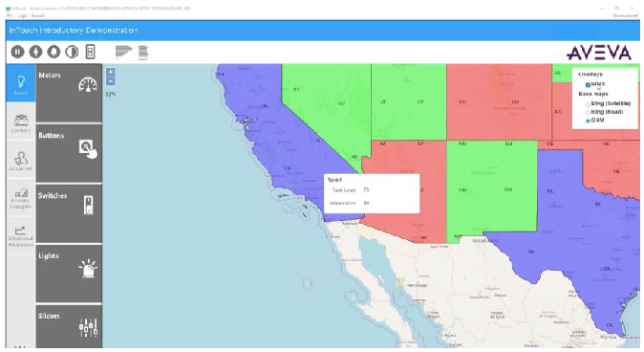Open the Advanced sidebar tab

click(x=20, y=161)
